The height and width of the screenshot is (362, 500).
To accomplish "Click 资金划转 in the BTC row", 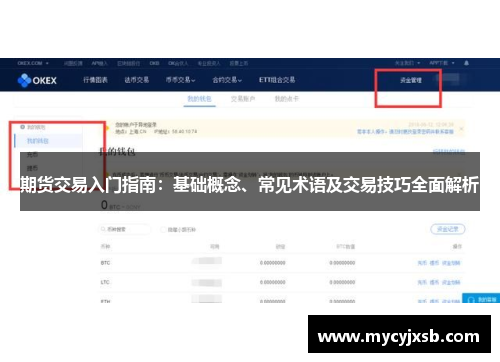I will click(451, 263).
